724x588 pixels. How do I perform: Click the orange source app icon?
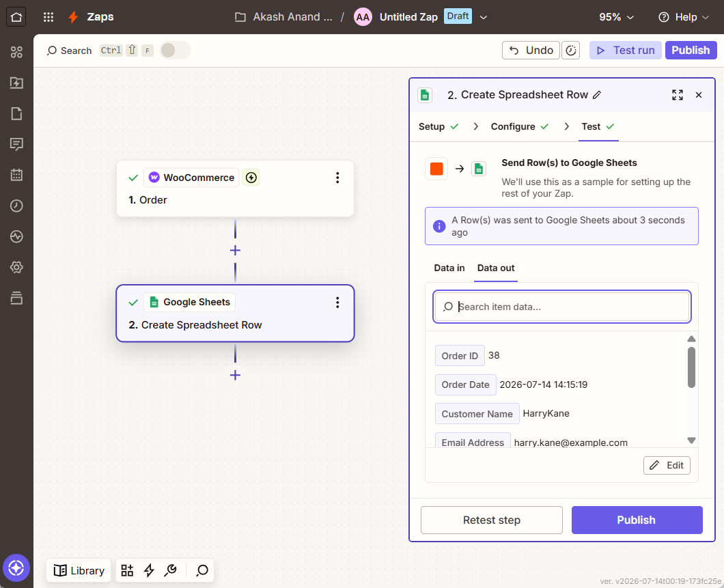click(436, 169)
